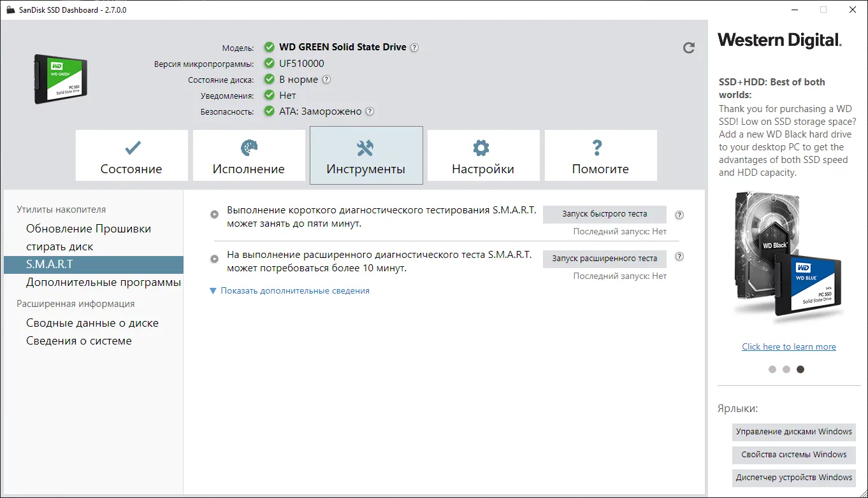Click help icon beside 'ATA: Заморожено'
Screen dimensions: 868x498
click(x=370, y=111)
